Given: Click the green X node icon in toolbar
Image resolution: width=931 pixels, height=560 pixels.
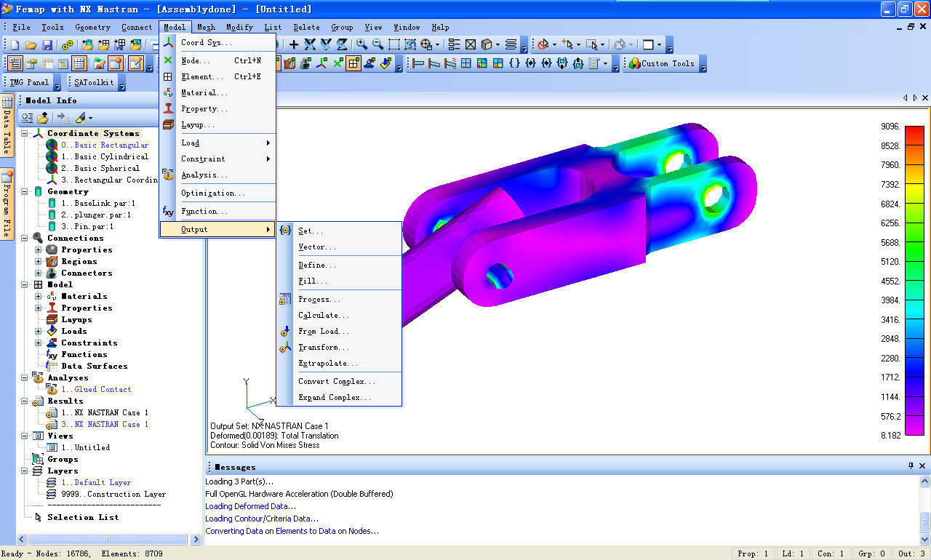Looking at the screenshot, I should (338, 63).
